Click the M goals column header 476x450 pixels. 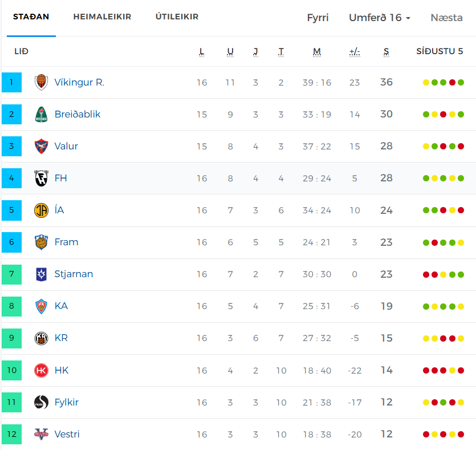[x=317, y=52]
